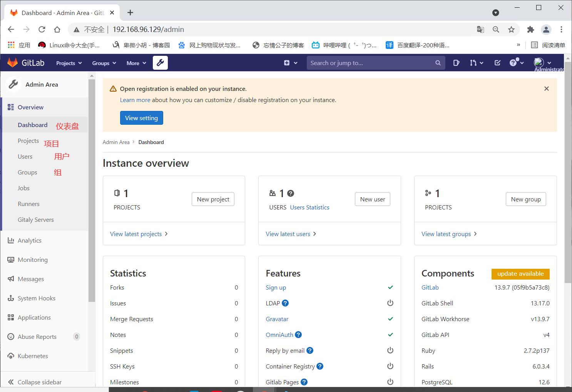Open Runners in admin sidebar

click(x=28, y=204)
